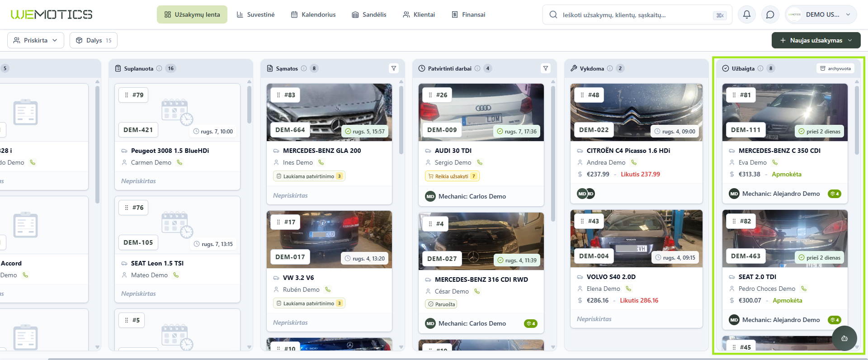Click mechanic avatars on DEM-022 card
Screen dimensions: 868x360
click(x=586, y=194)
